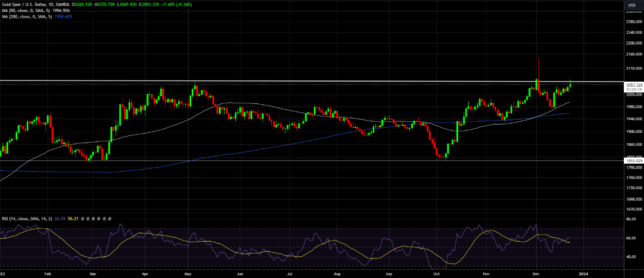
Task: Select the lower horizontal support line
Action: point(272,160)
